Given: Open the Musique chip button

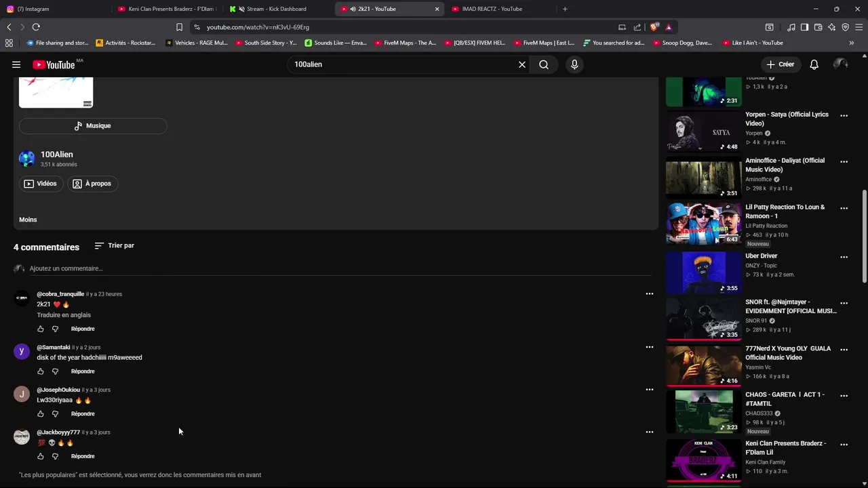Looking at the screenshot, I should [x=93, y=125].
